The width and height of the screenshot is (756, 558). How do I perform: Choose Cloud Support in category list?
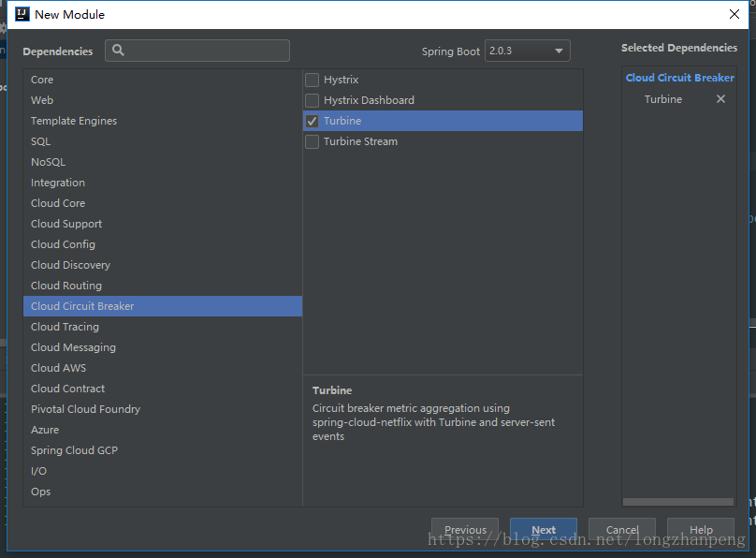[x=163, y=224]
